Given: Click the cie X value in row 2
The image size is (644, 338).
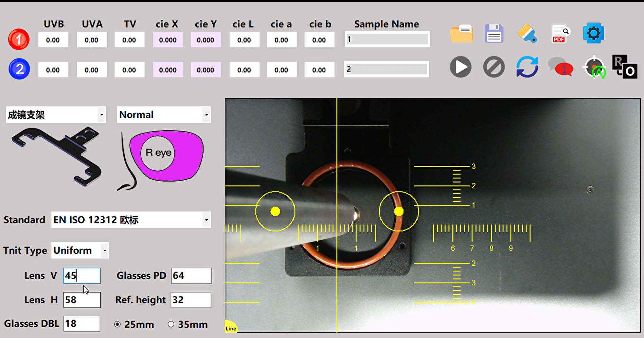Looking at the screenshot, I should [168, 70].
